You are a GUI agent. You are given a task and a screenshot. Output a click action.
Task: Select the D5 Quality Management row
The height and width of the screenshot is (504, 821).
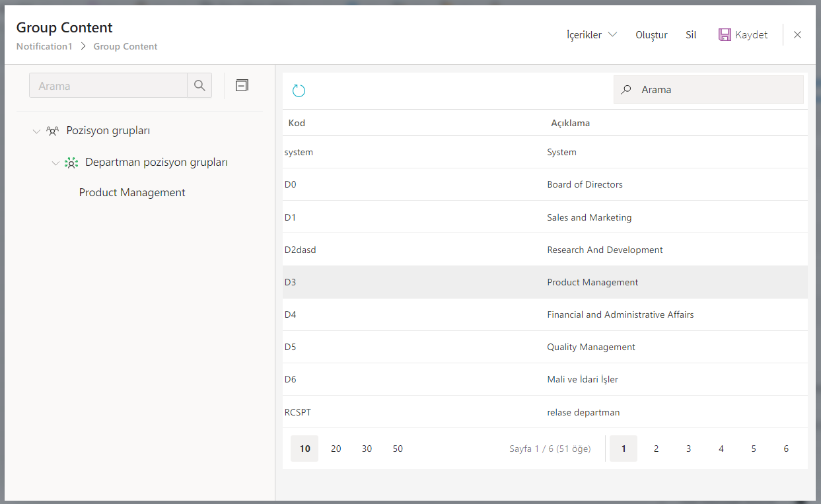[545, 347]
